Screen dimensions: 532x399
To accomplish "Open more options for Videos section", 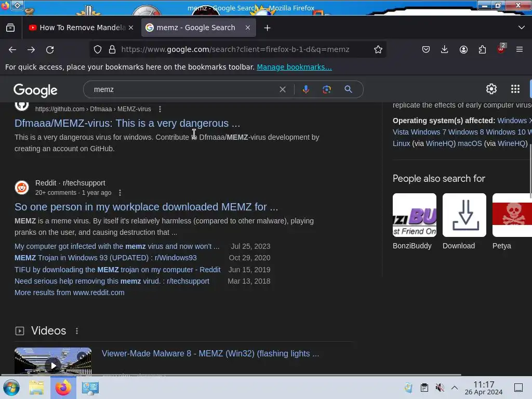I will [x=77, y=331].
